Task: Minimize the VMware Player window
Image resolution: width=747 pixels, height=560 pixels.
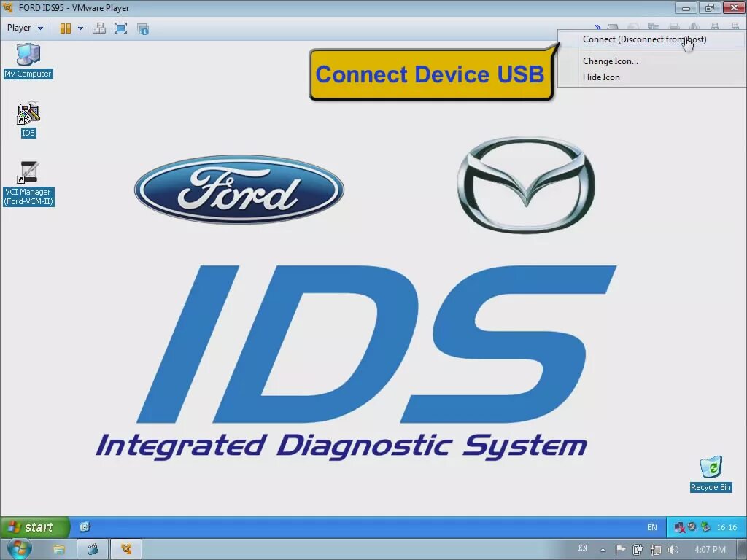Action: click(x=686, y=7)
